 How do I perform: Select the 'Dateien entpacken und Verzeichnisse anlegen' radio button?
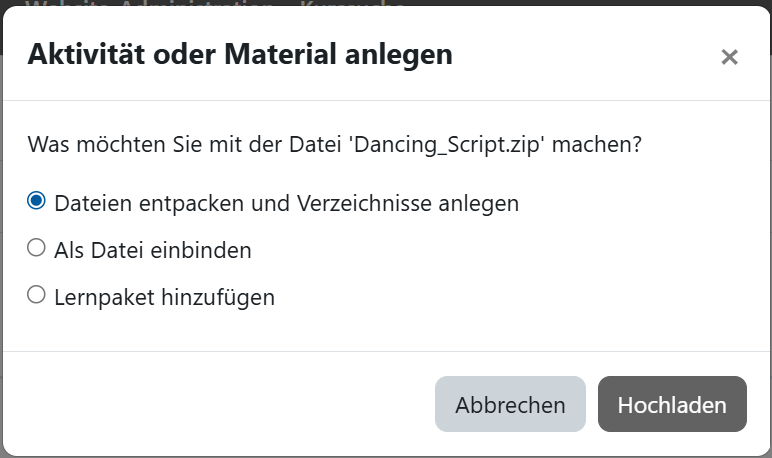pos(37,201)
